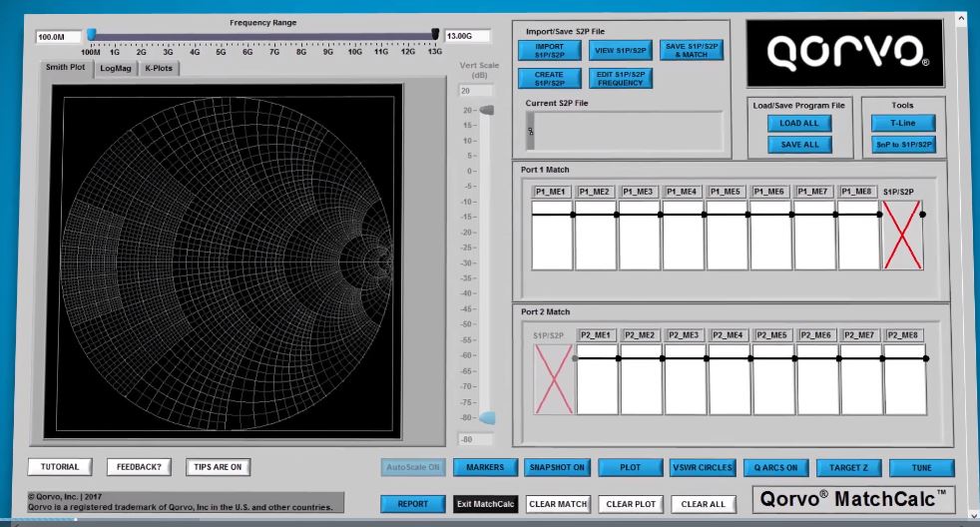The height and width of the screenshot is (527, 980).
Task: Click the Smith chart plot area
Action: tap(224, 262)
